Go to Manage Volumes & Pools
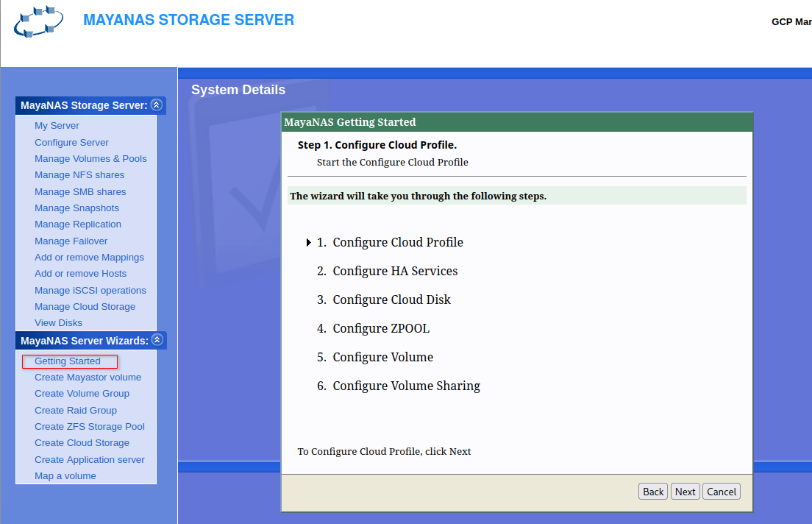The image size is (812, 524). coord(90,159)
